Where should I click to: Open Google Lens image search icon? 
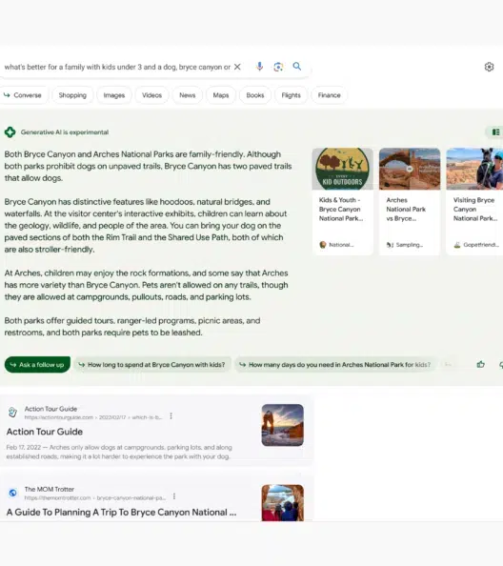(x=278, y=67)
